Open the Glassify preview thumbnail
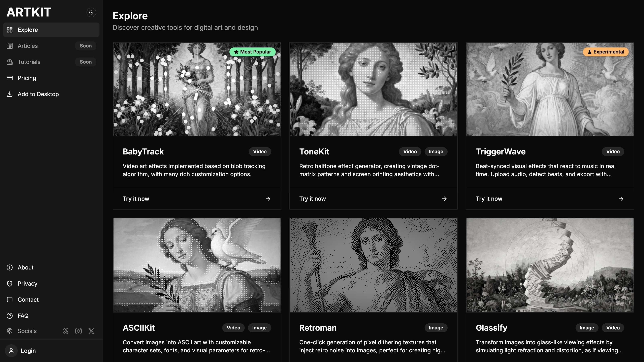The height and width of the screenshot is (362, 644). (550, 265)
